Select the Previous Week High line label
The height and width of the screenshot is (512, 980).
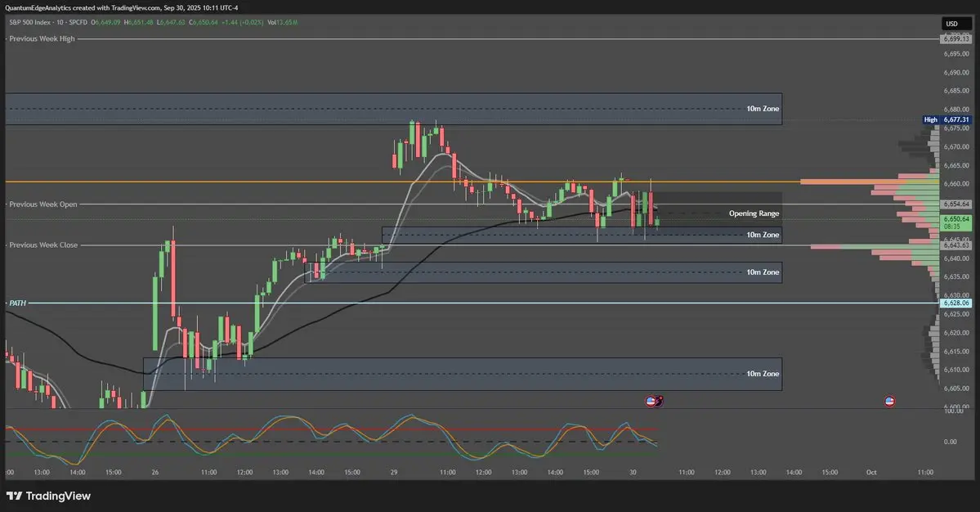coord(42,38)
